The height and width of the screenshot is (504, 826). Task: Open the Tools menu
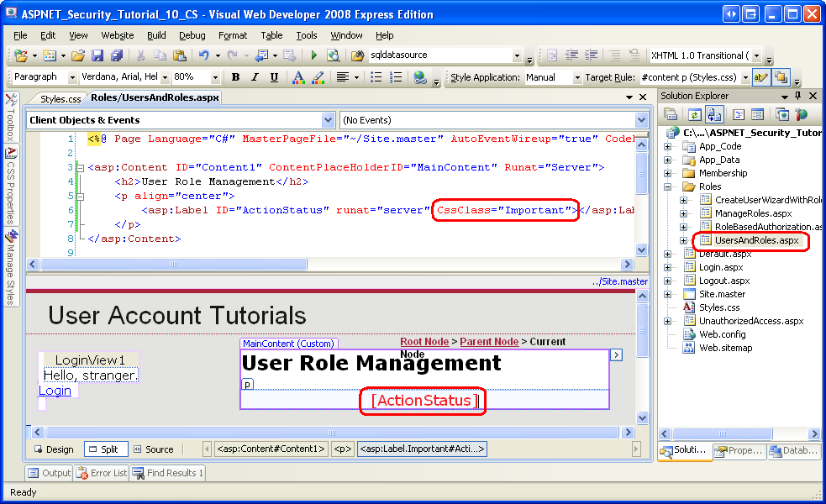point(307,35)
